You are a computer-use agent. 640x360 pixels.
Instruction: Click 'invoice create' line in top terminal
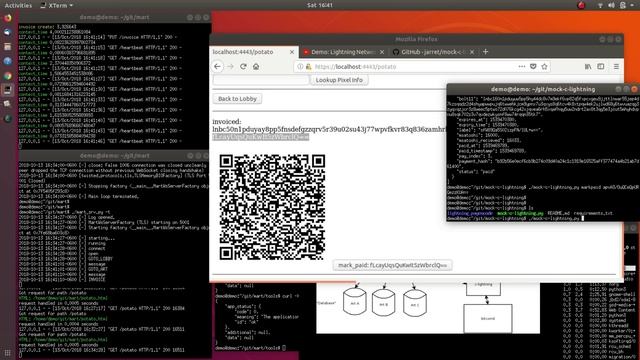[x=47, y=27]
